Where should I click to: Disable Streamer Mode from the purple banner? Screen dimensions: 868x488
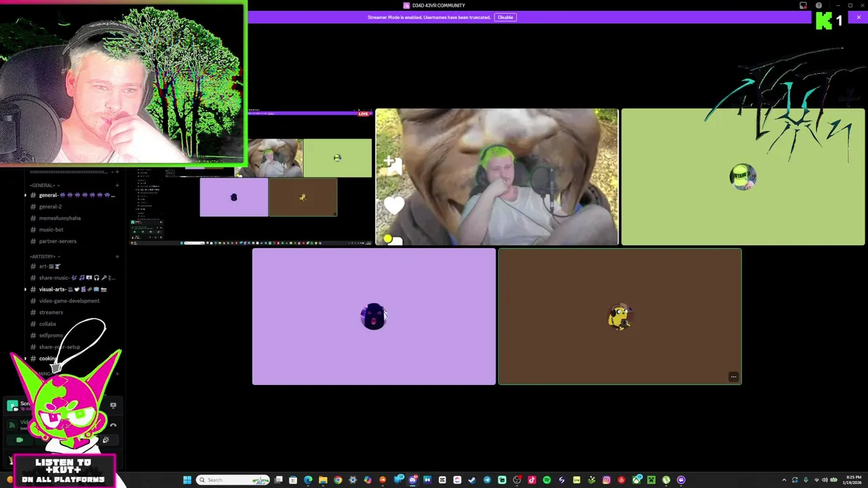[505, 17]
